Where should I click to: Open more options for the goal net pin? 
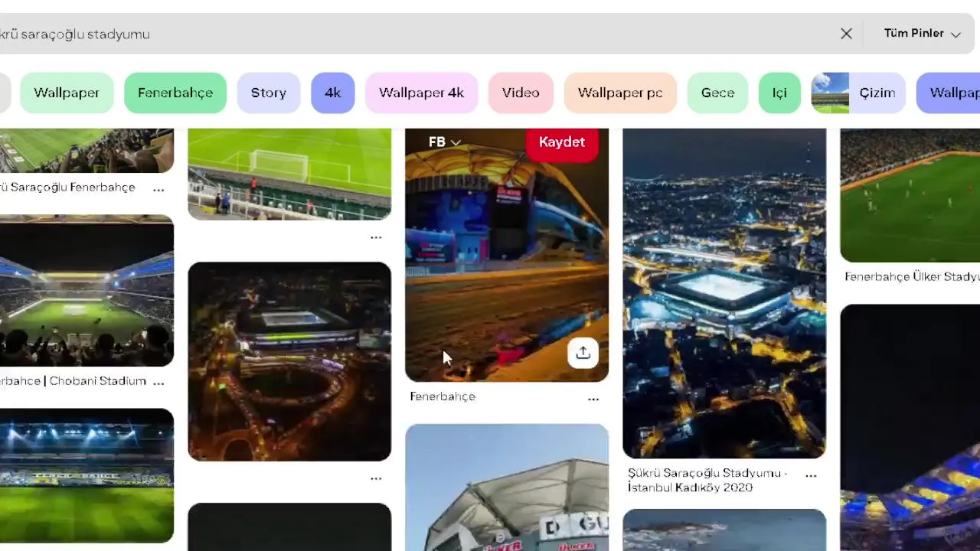pos(376,237)
